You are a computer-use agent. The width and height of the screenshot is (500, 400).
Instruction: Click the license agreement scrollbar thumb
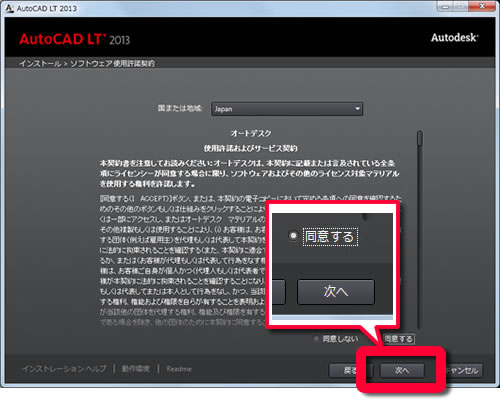coord(420,138)
